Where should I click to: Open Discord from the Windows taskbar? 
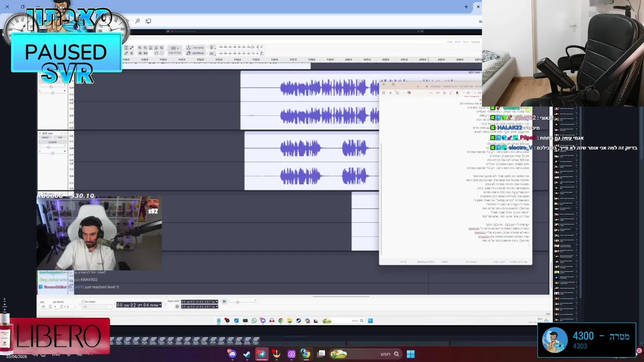pos(232,354)
